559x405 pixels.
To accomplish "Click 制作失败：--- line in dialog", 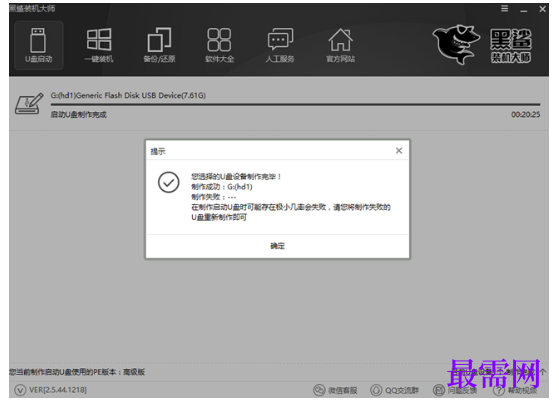I will point(214,197).
